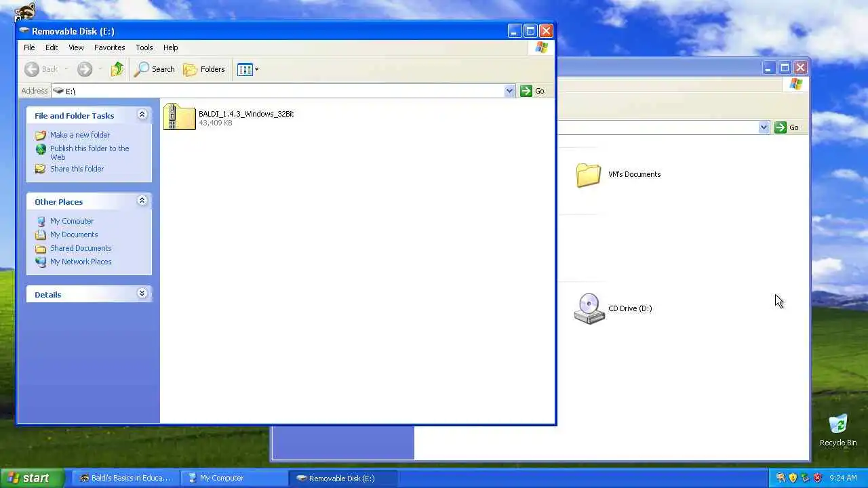
Task: Open the Recycle Bin desktop icon
Action: coord(838,430)
